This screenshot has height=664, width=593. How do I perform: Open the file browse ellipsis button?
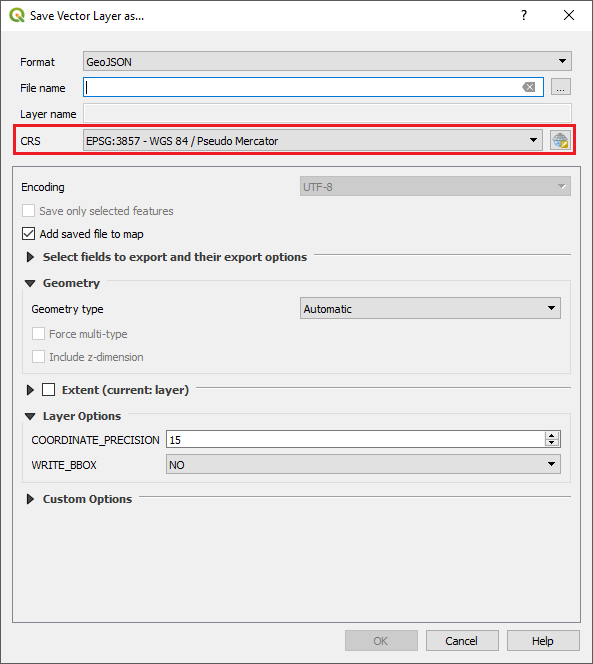(561, 87)
